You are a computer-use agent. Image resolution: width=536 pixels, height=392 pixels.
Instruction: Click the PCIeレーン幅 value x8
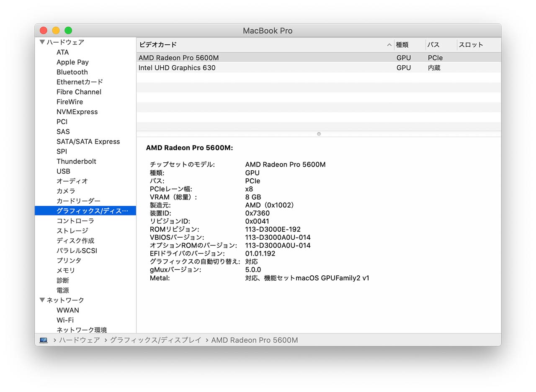coord(249,189)
